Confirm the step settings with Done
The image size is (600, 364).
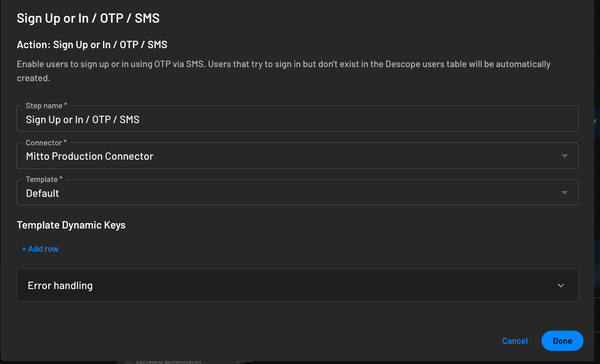point(562,341)
